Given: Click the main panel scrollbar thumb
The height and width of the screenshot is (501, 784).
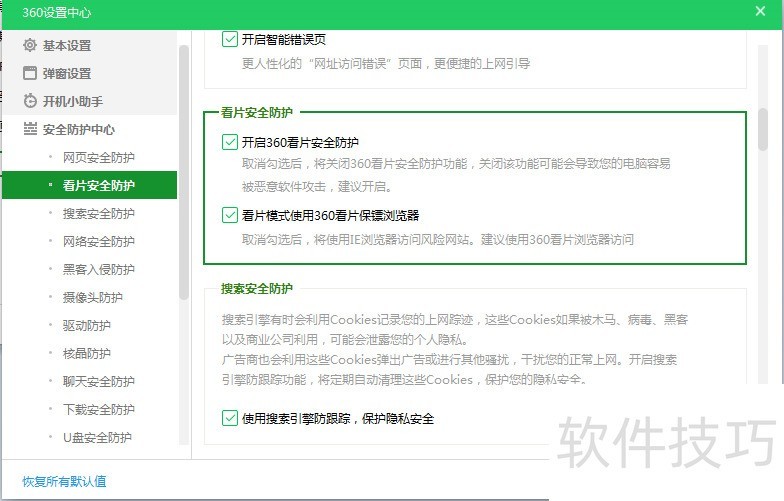Looking at the screenshot, I should click(x=762, y=129).
